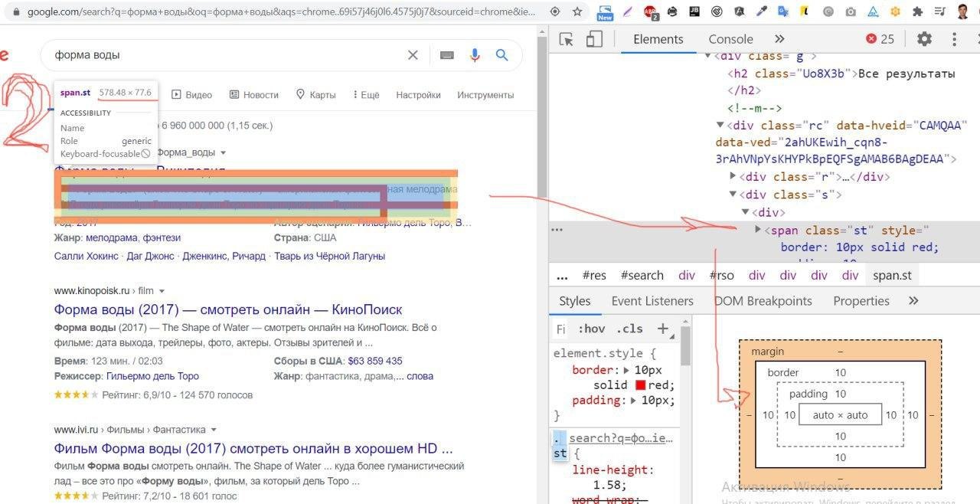Viewport: 980px width, 504px height.
Task: Open DevTools settings gear
Action: point(925,39)
